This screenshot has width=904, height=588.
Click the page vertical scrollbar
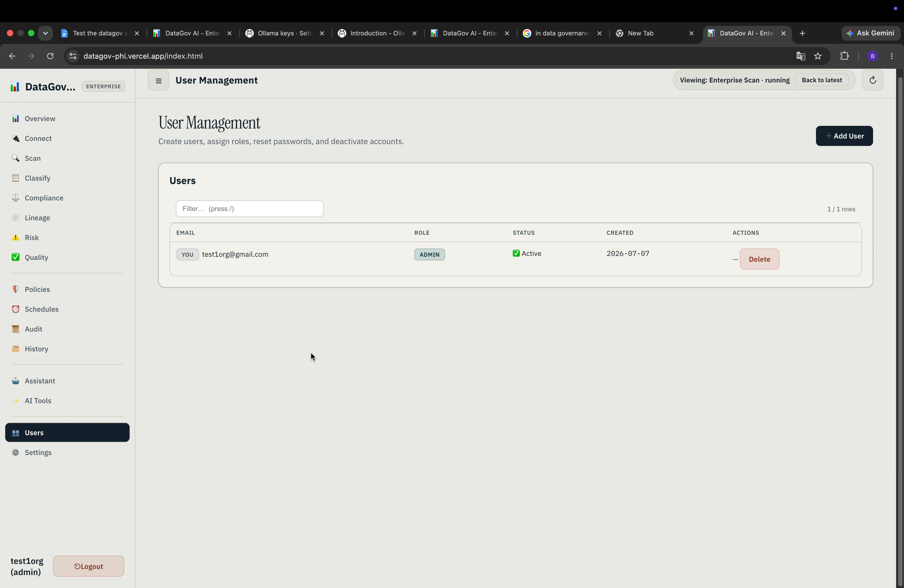click(900, 330)
